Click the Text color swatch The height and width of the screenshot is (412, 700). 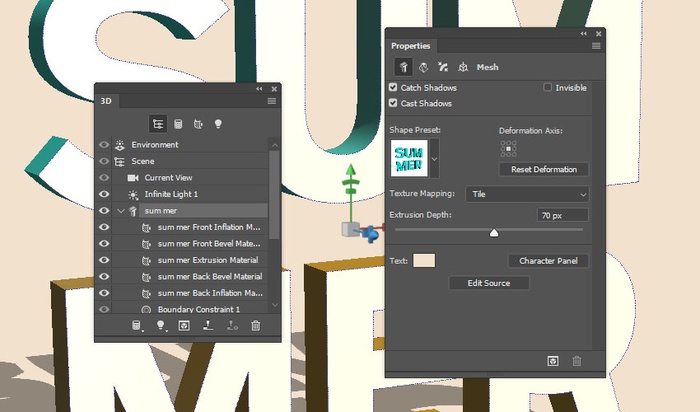[x=424, y=261]
